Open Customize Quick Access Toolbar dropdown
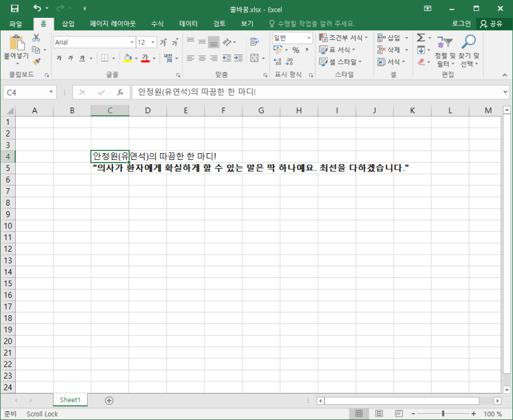 (85, 8)
